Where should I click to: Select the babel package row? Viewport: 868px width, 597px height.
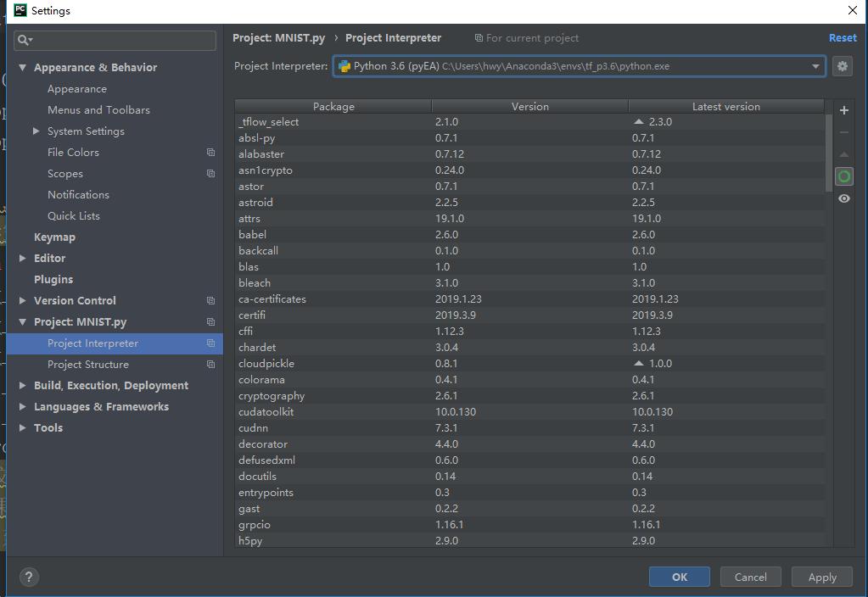coord(529,235)
